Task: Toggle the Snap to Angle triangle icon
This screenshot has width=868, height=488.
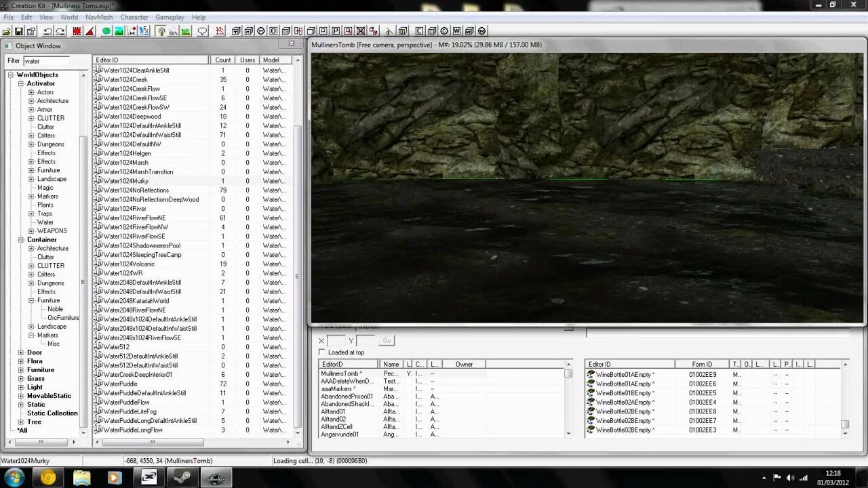Action: 90,31
